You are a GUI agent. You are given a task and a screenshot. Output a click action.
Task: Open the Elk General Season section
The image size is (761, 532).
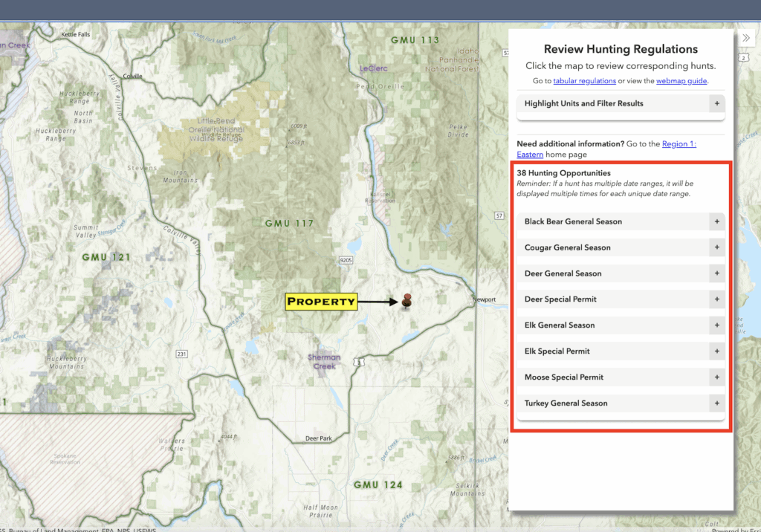tap(560, 325)
